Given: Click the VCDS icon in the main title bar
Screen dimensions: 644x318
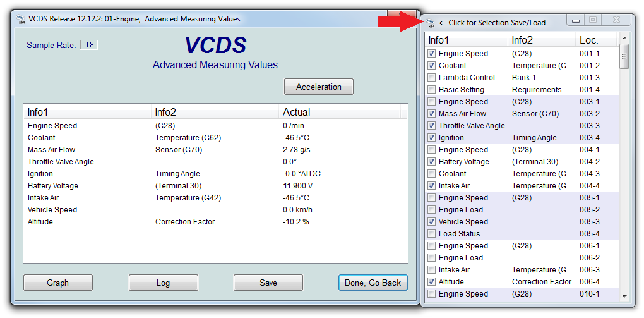Looking at the screenshot, I should 20,19.
